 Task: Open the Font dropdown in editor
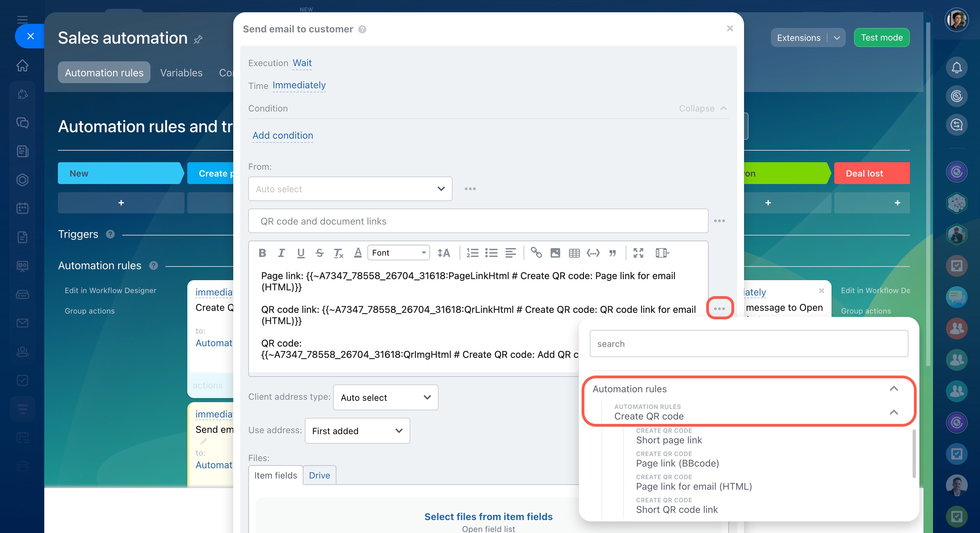point(398,253)
